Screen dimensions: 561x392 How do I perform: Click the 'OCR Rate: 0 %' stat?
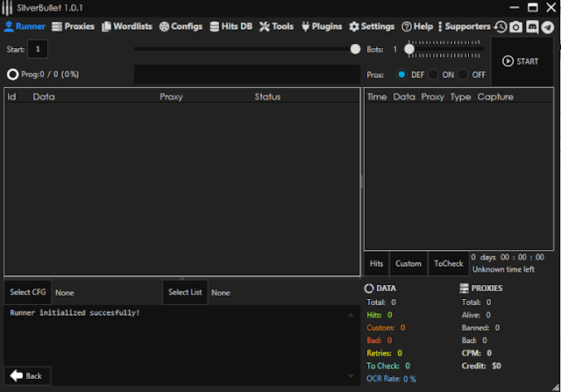pyautogui.click(x=391, y=378)
